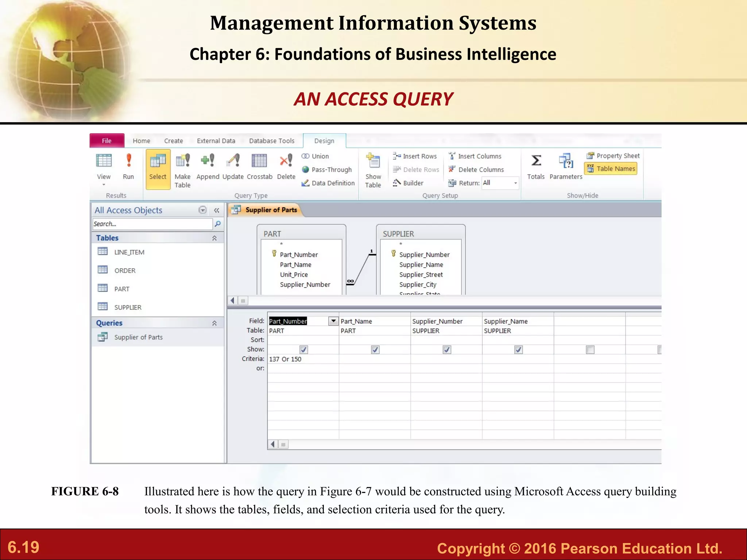Open the LINE_ITEM table
Image resolution: width=747 pixels, height=560 pixels.
coord(129,252)
